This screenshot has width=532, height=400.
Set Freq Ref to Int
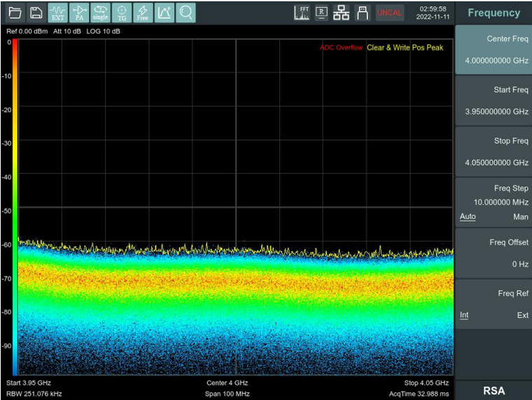pos(464,315)
